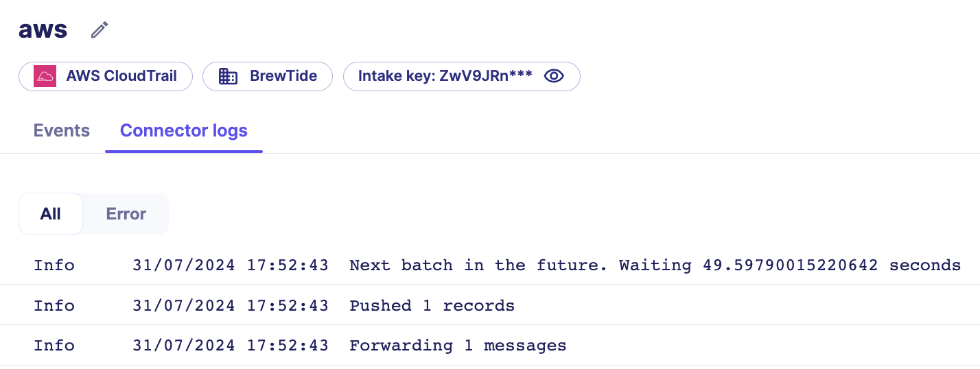Click the AWS CloudTrail chip label

(x=121, y=76)
